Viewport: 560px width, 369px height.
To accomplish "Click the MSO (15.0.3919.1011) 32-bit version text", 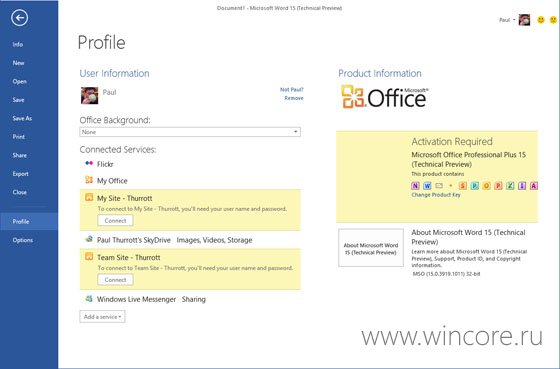I will (x=446, y=274).
